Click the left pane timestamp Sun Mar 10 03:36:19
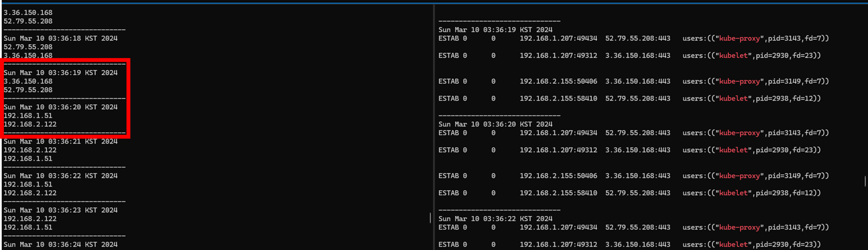Viewport: 868px width, 250px height. (x=61, y=73)
